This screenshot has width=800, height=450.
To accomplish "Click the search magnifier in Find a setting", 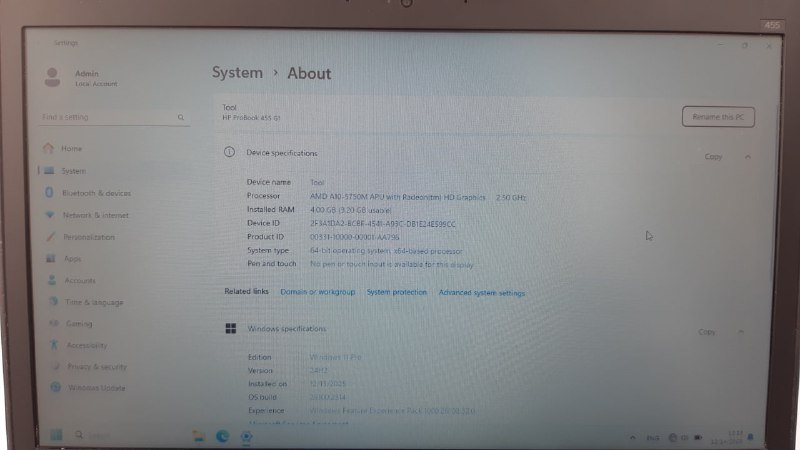I will [x=181, y=117].
